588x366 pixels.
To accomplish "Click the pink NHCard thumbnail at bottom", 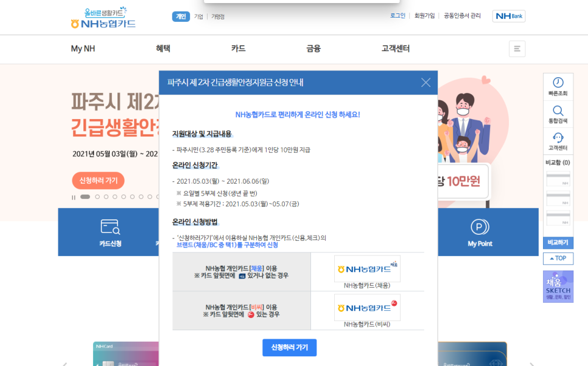I will 125,354.
